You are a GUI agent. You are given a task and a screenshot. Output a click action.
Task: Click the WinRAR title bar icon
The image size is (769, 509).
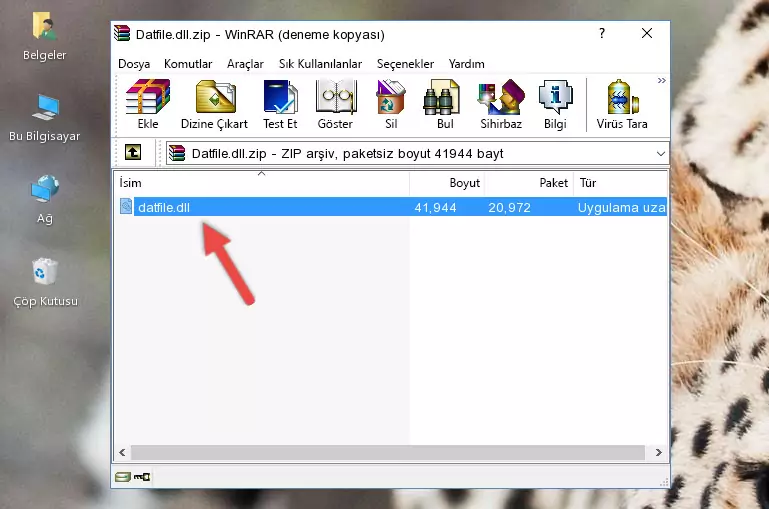(x=122, y=33)
